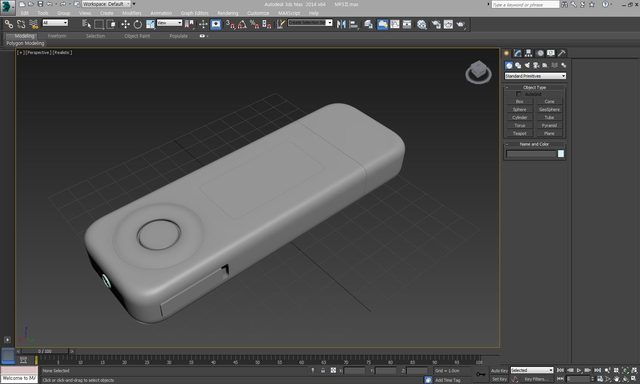Screen dimensions: 640x384
Task: Click the Play Animation button
Action: coord(579,370)
